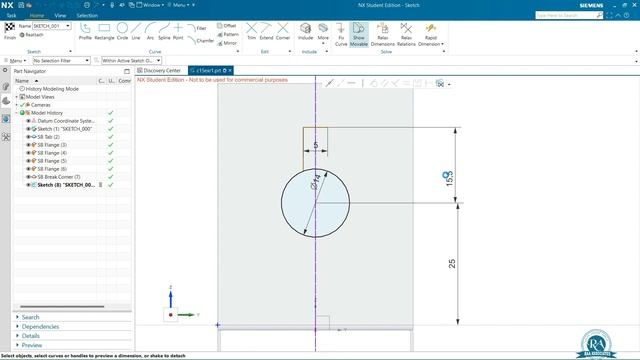Collapse the Model History tree node
The width and height of the screenshot is (640, 360).
(17, 113)
